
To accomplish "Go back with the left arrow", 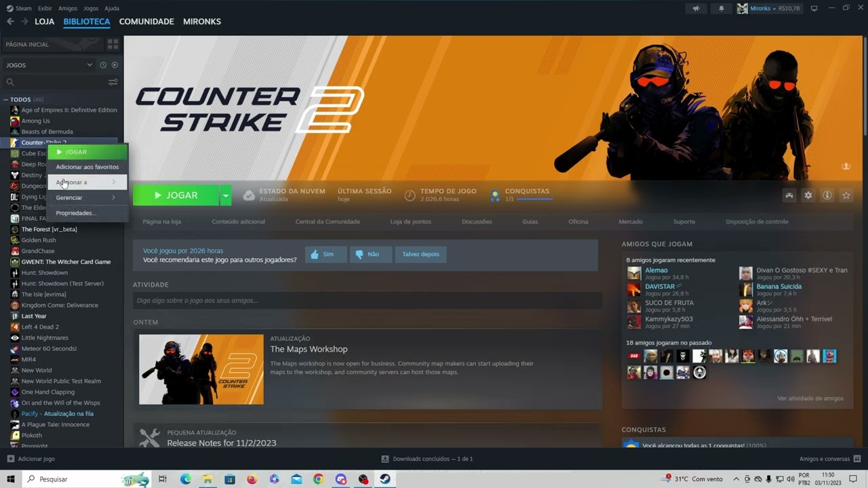I will pyautogui.click(x=10, y=22).
